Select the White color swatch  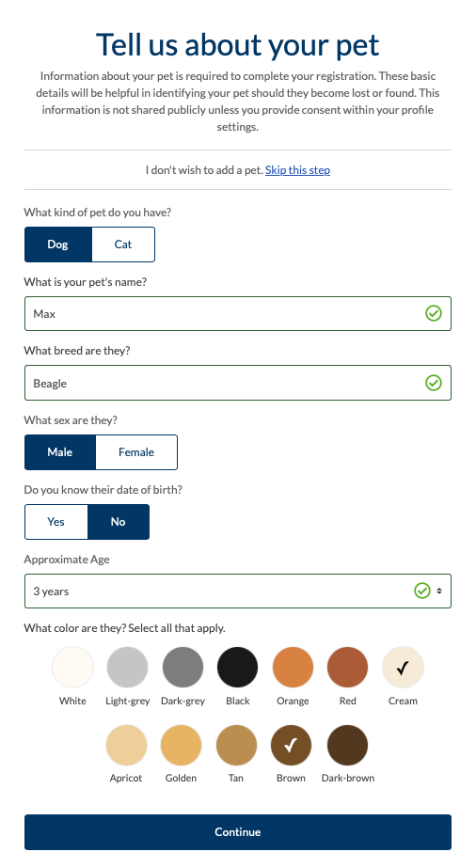(x=72, y=667)
